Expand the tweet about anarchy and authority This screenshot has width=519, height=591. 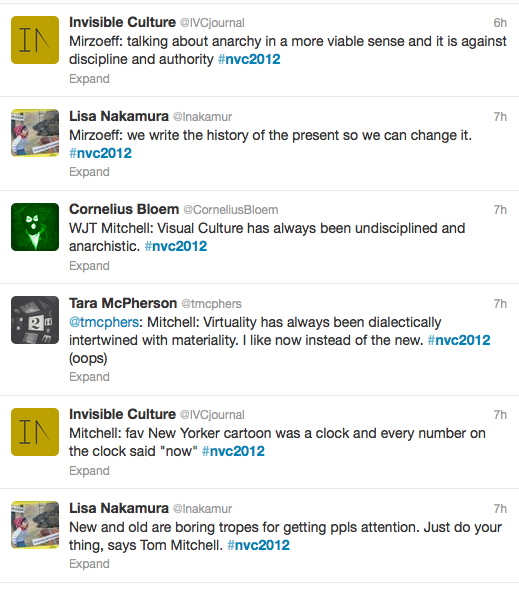coord(89,79)
